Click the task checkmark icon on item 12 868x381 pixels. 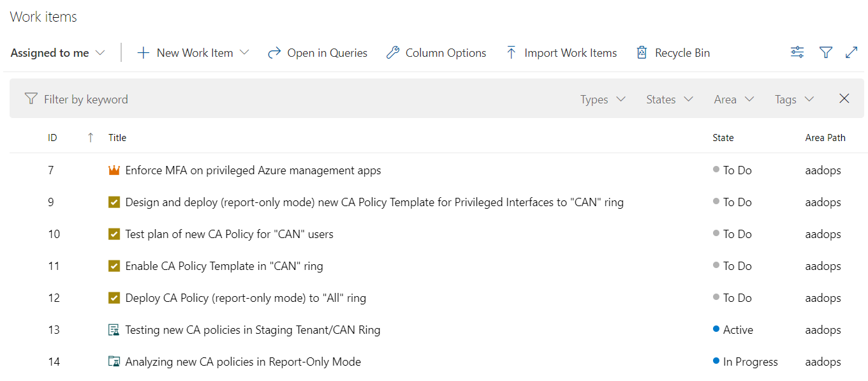tap(114, 298)
